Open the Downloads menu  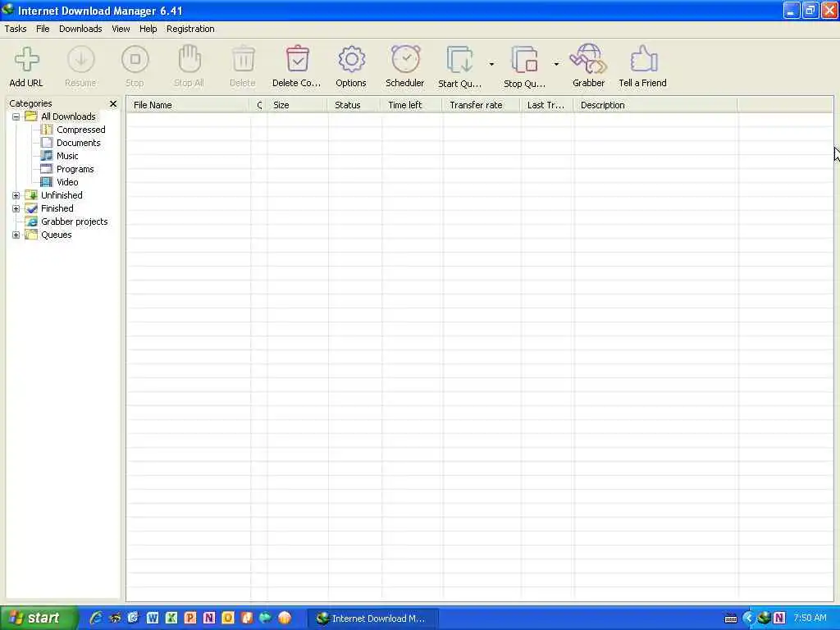pyautogui.click(x=80, y=29)
